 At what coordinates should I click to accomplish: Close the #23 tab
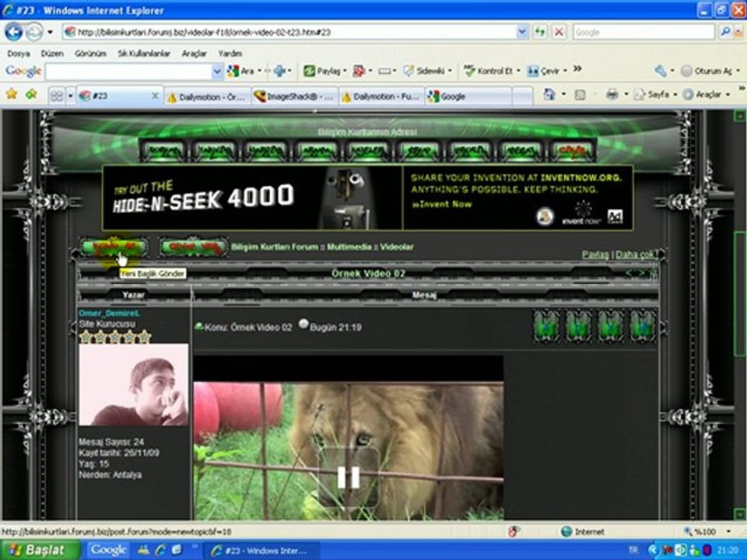pyautogui.click(x=155, y=96)
